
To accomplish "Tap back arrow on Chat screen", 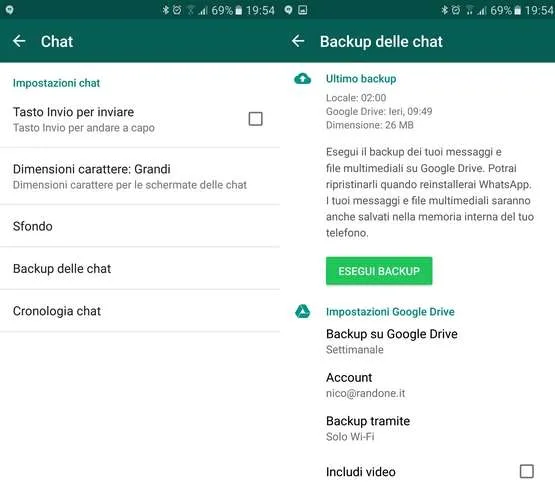I will [19, 41].
